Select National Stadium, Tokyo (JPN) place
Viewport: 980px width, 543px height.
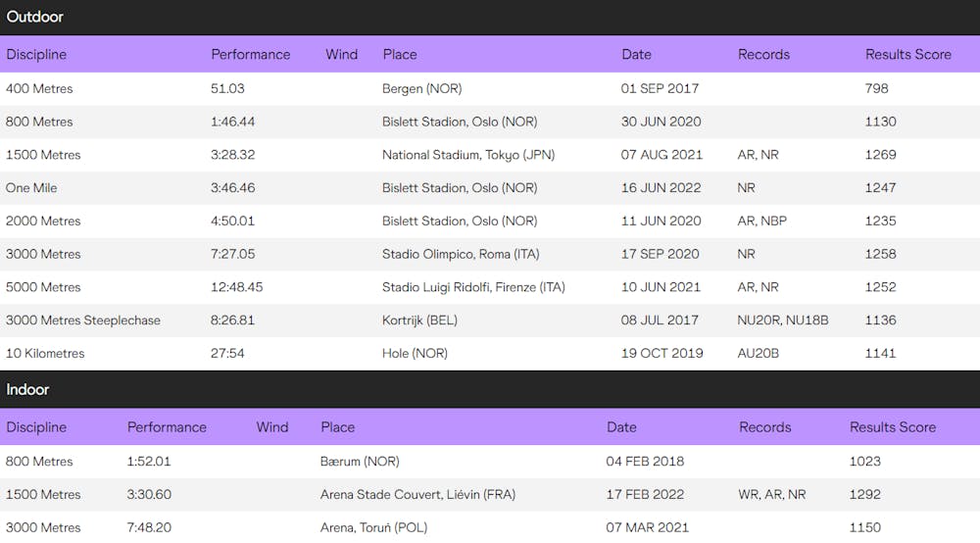pyautogui.click(x=470, y=155)
